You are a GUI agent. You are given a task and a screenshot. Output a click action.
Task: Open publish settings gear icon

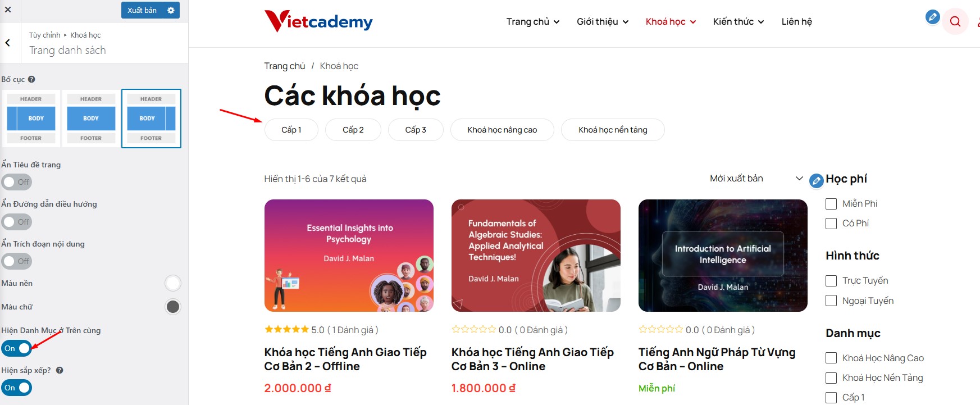tap(171, 10)
